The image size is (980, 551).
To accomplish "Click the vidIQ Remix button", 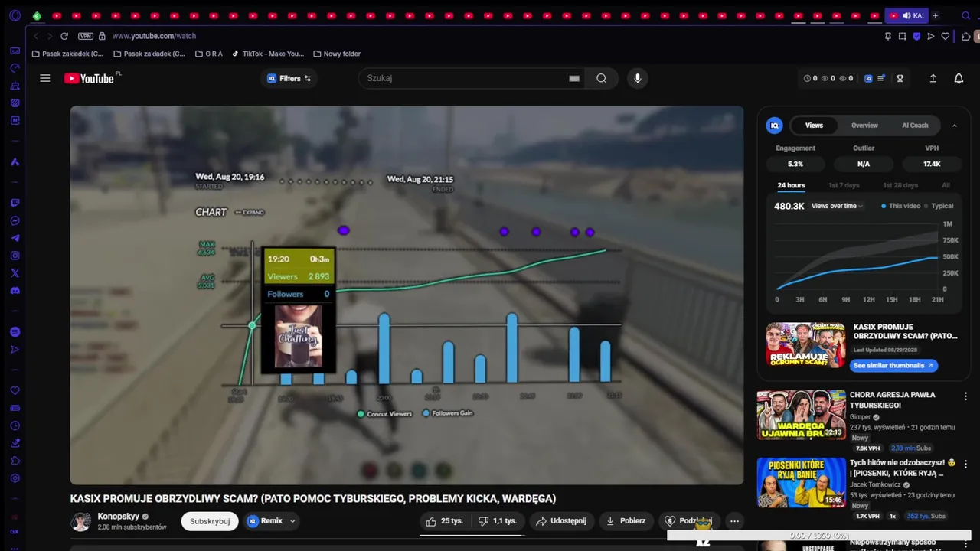I will (x=265, y=521).
